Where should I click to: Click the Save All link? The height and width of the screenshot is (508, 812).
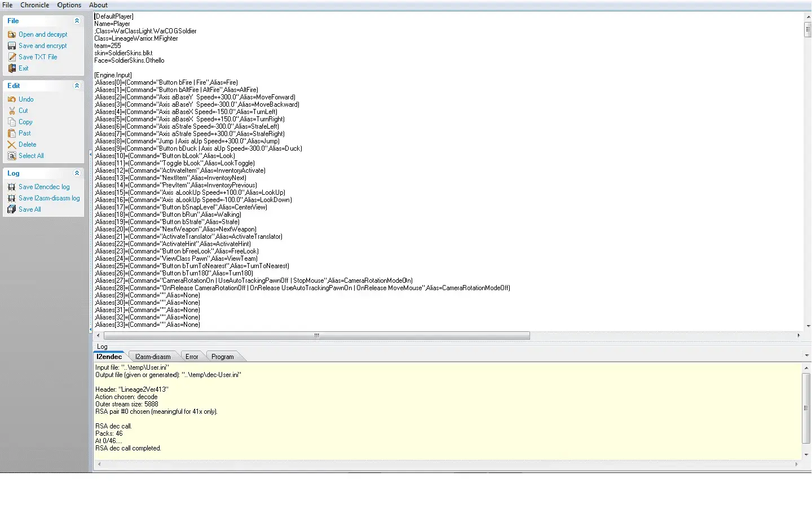pos(30,209)
